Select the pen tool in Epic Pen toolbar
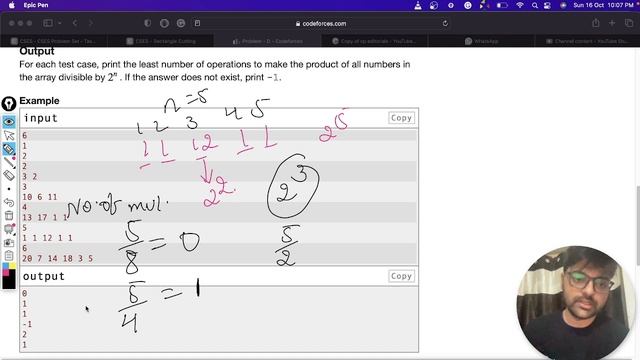Screen dimensions: 640x360 coord(9,162)
